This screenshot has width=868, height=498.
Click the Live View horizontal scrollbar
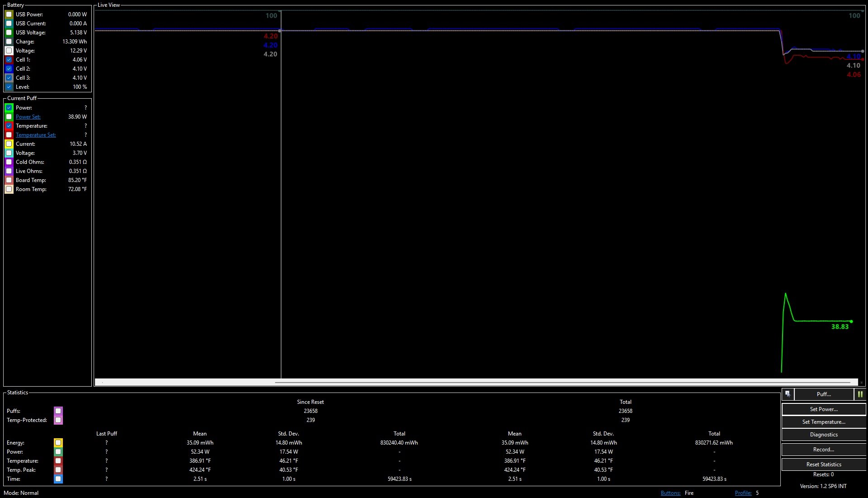(x=475, y=383)
